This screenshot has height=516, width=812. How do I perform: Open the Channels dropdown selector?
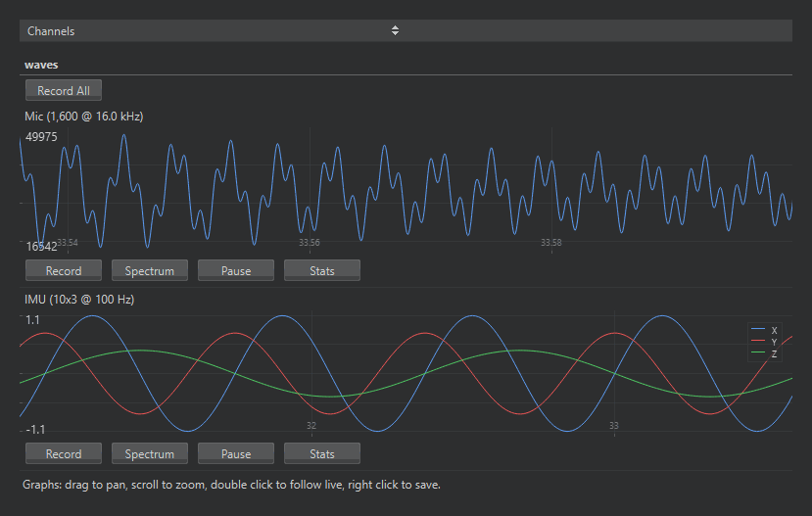[x=406, y=30]
